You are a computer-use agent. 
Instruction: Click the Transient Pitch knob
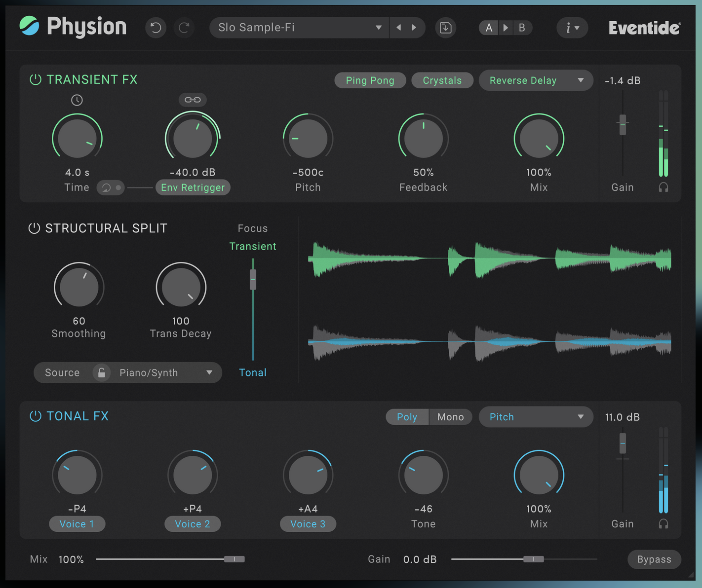(x=308, y=138)
